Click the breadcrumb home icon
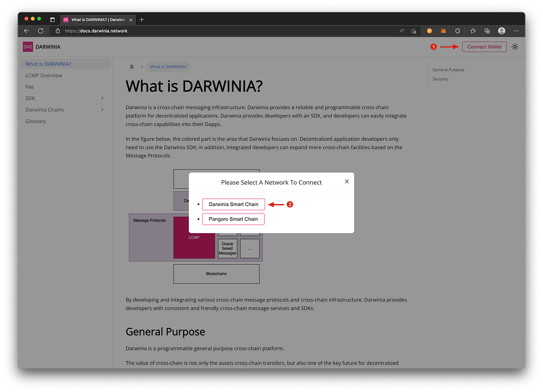The width and height of the screenshot is (543, 392). click(x=132, y=67)
